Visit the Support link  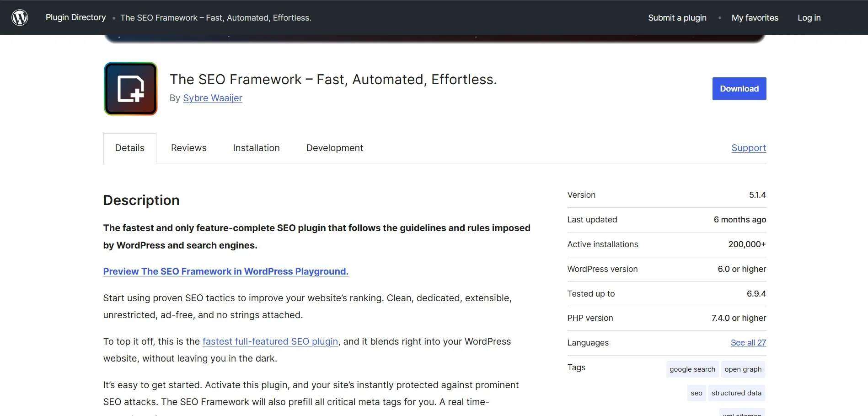[x=749, y=148]
